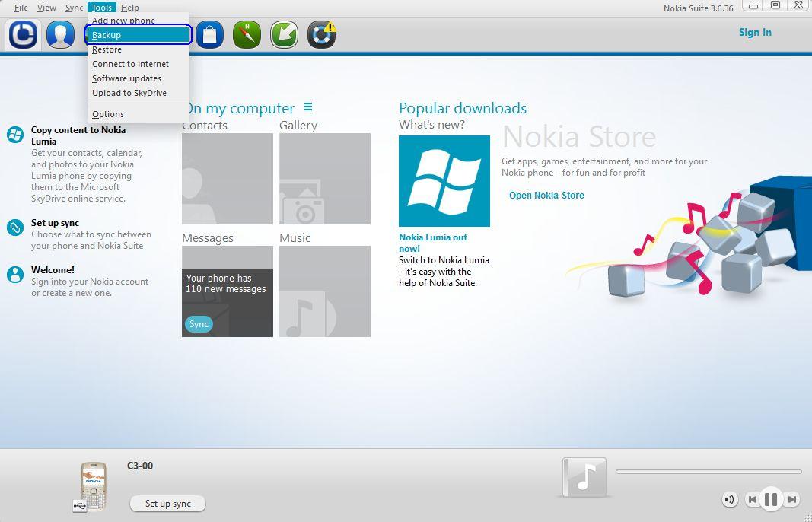
Task: Open the Maps compass icon
Action: pos(247,35)
